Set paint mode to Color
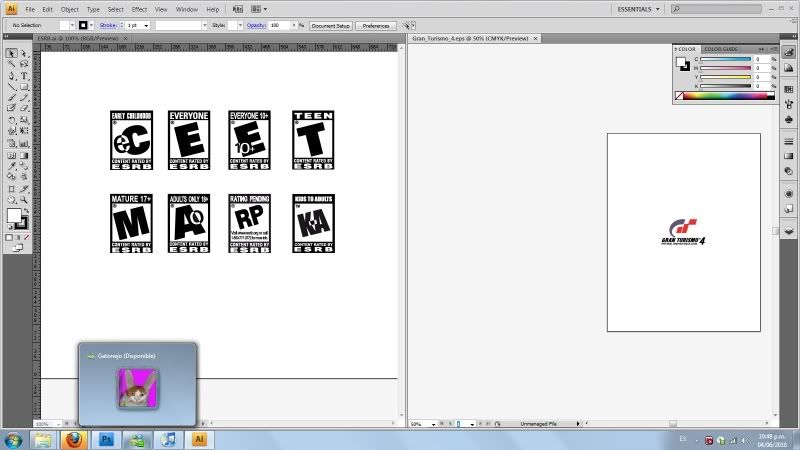 click(x=9, y=237)
